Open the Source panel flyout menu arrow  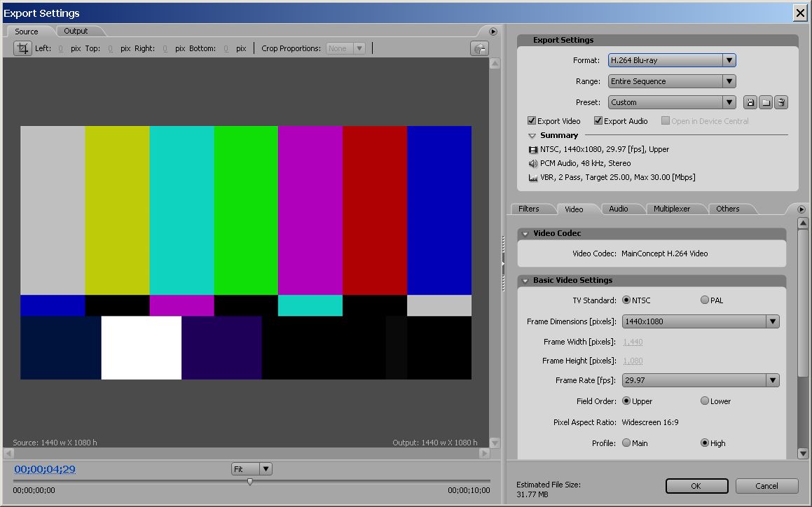pos(493,32)
